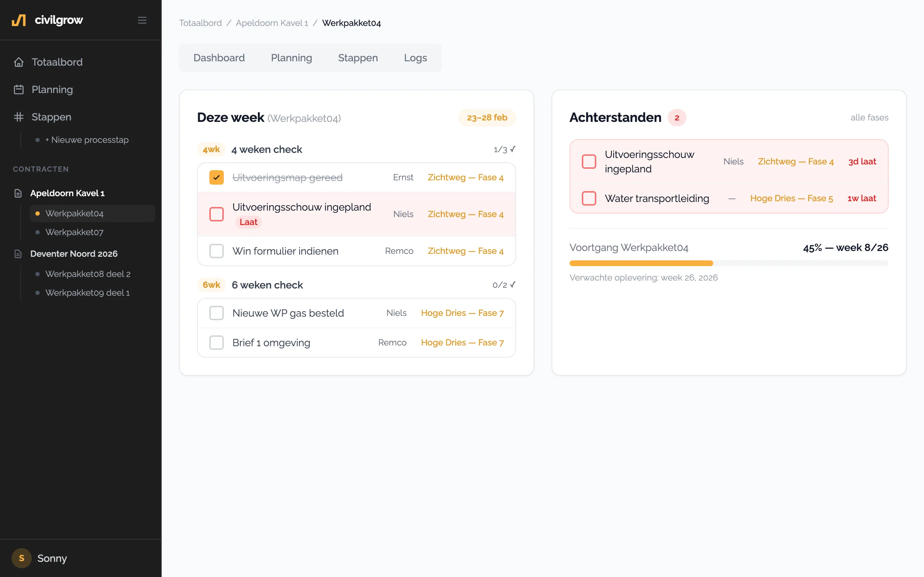The width and height of the screenshot is (924, 577).
Task: Click Sonny's avatar icon
Action: point(21,558)
